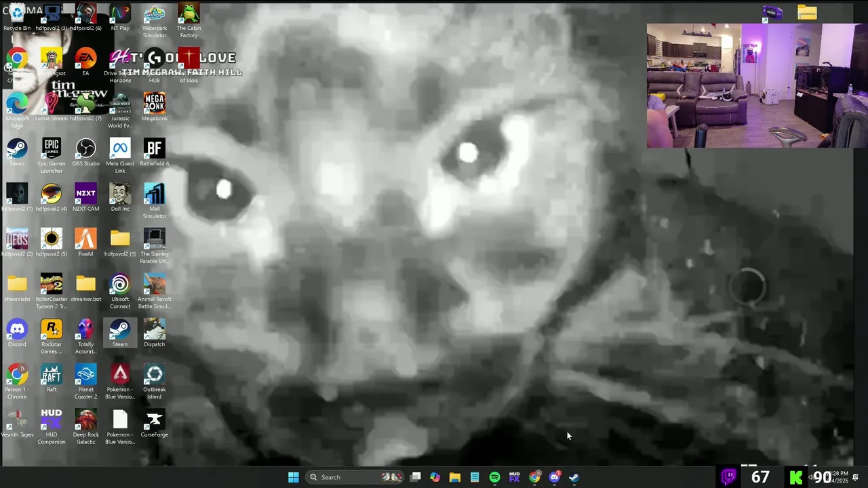The height and width of the screenshot is (488, 868).
Task: Open the Lumia Stream shortcut
Action: pos(52,108)
